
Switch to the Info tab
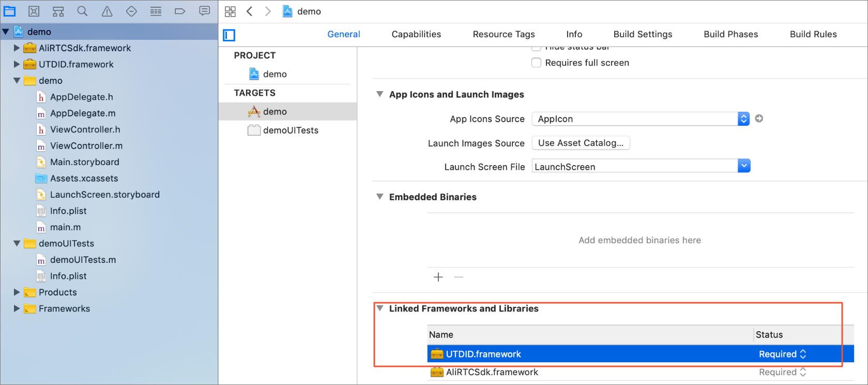point(574,34)
